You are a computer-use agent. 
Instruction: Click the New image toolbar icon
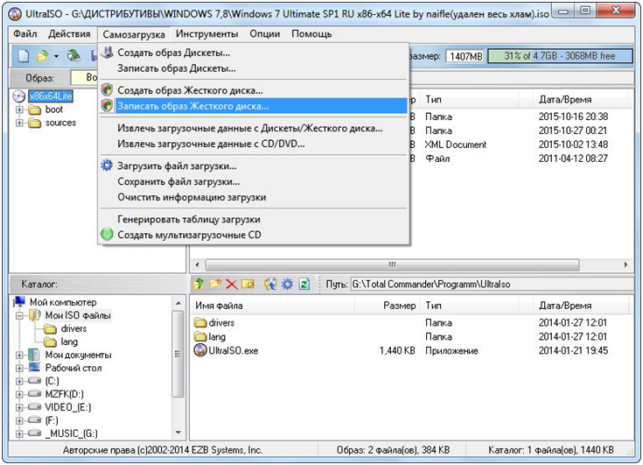(x=24, y=55)
